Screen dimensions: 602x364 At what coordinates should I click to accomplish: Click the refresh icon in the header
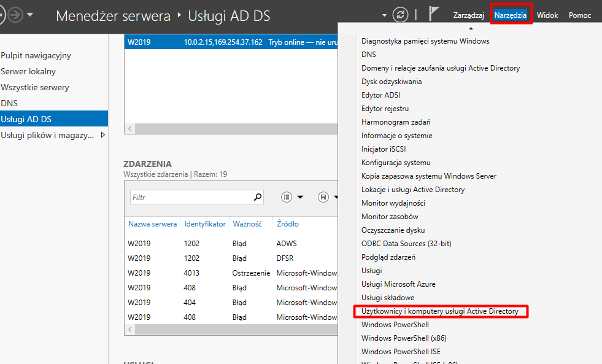click(401, 15)
